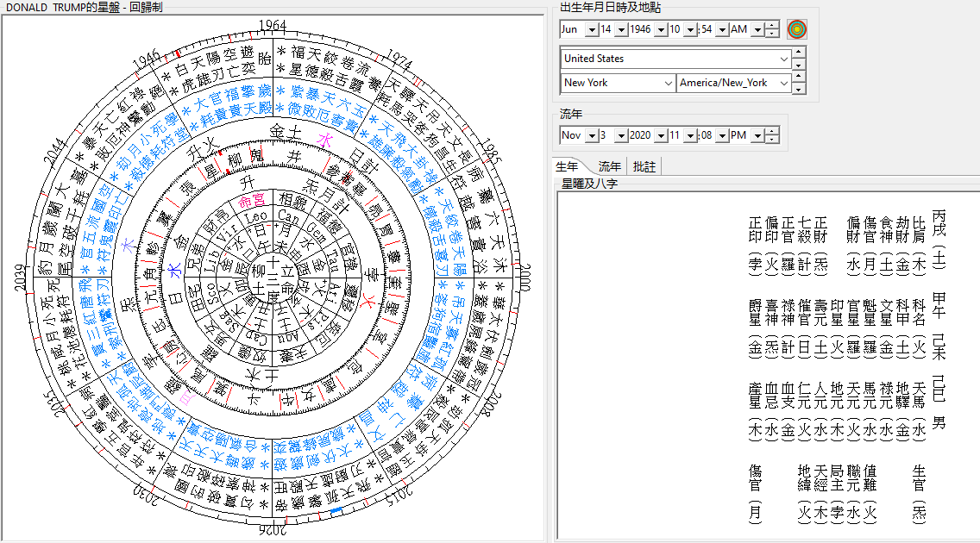Open the transit month Nov dropdown
The height and width of the screenshot is (543, 980).
(591, 135)
